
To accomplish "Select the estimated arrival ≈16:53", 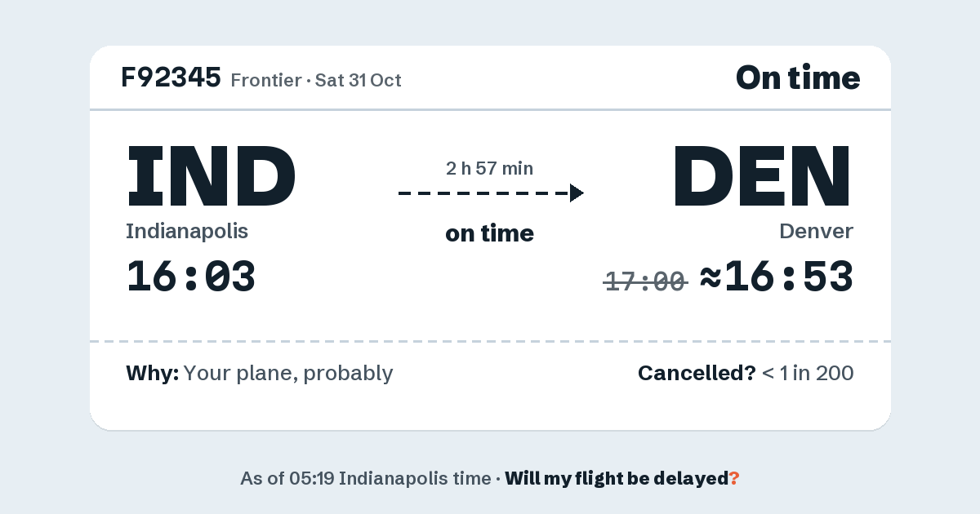I will point(777,277).
